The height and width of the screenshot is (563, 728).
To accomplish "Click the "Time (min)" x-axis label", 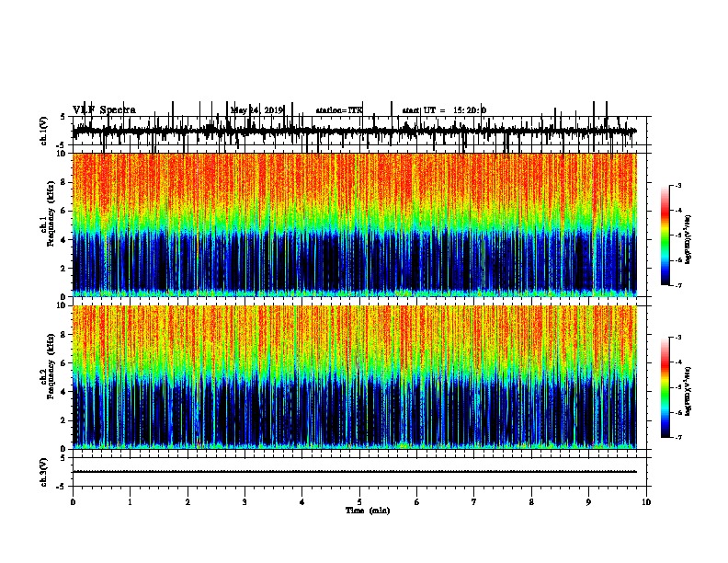I will tap(368, 511).
